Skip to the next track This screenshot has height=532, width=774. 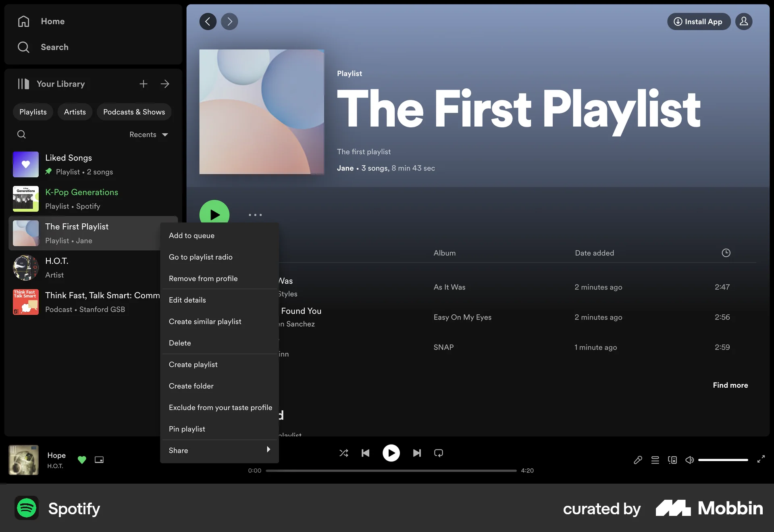(x=417, y=453)
